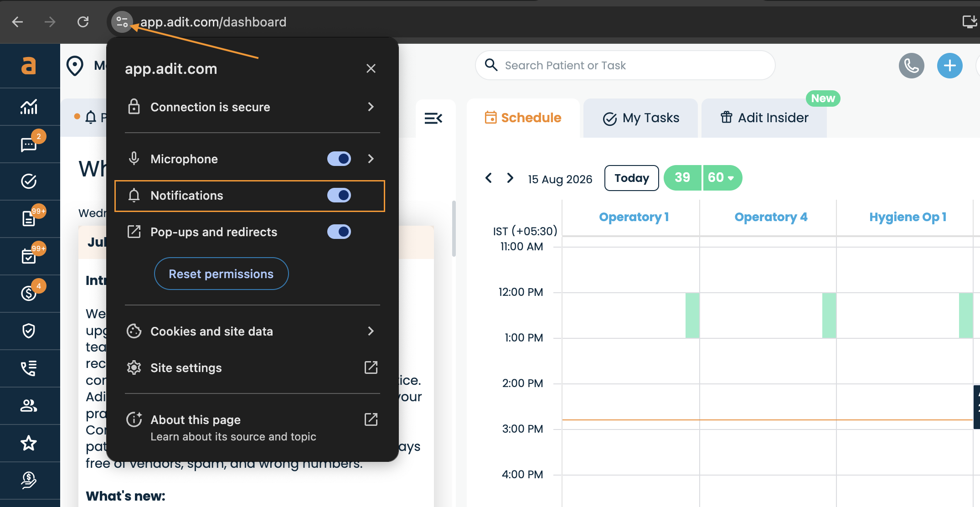Open the call log sidebar icon
This screenshot has width=980, height=507.
click(x=29, y=368)
